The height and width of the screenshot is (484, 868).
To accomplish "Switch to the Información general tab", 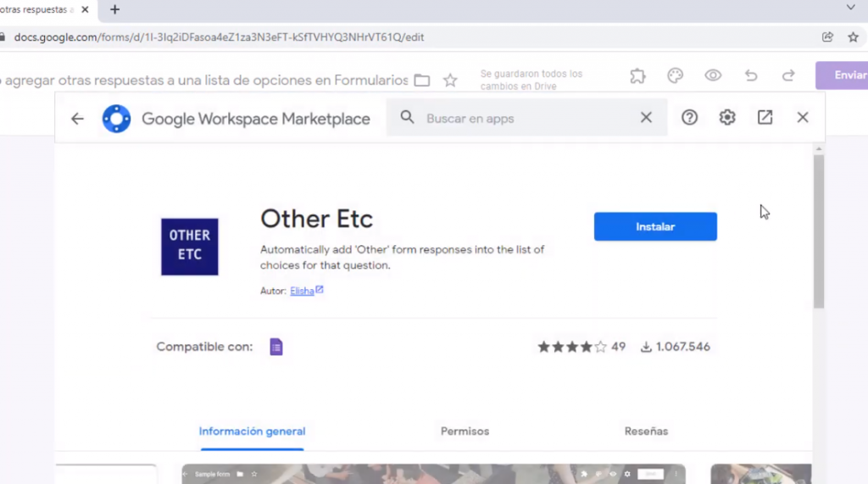I will [252, 431].
